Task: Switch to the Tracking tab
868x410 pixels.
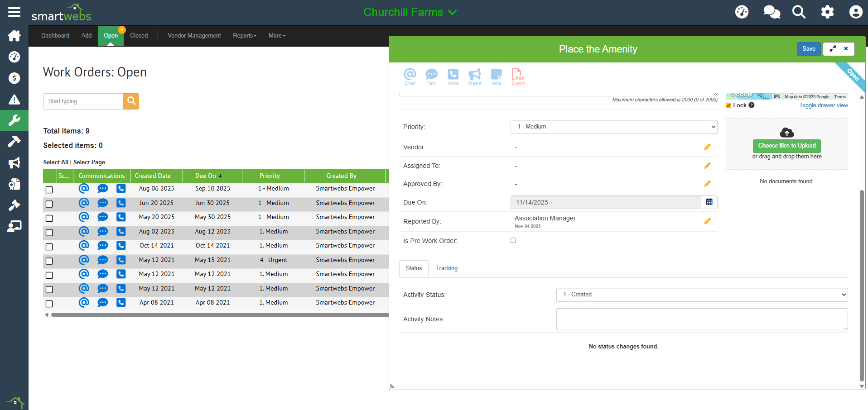Action: tap(446, 268)
